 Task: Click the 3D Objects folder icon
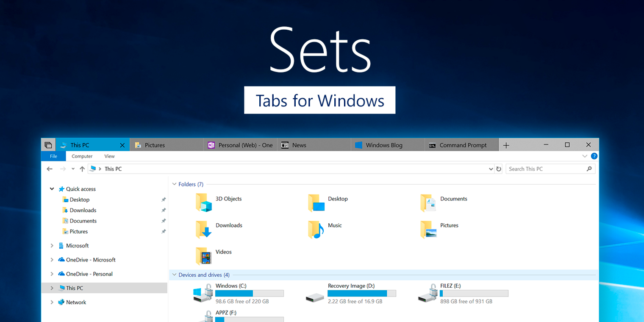204,203
